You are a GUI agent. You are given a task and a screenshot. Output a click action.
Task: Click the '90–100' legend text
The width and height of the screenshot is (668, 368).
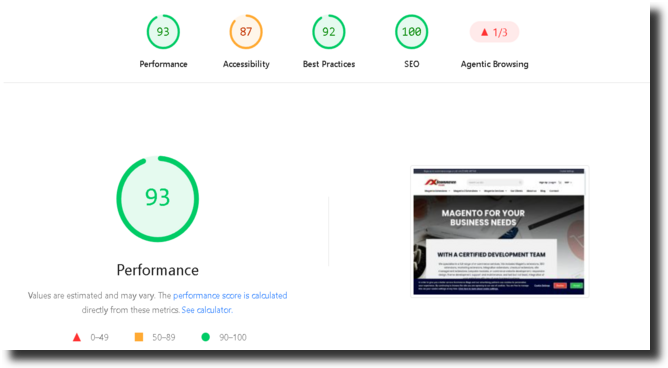(233, 337)
